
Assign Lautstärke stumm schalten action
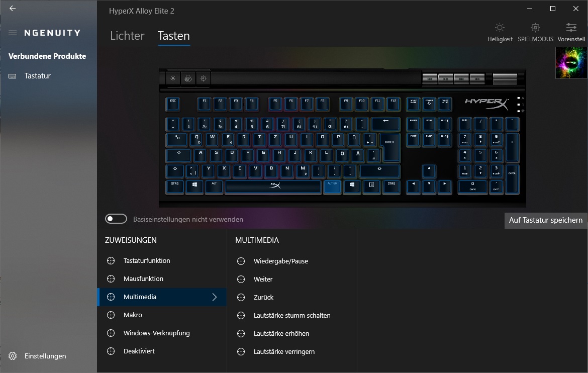click(x=292, y=315)
